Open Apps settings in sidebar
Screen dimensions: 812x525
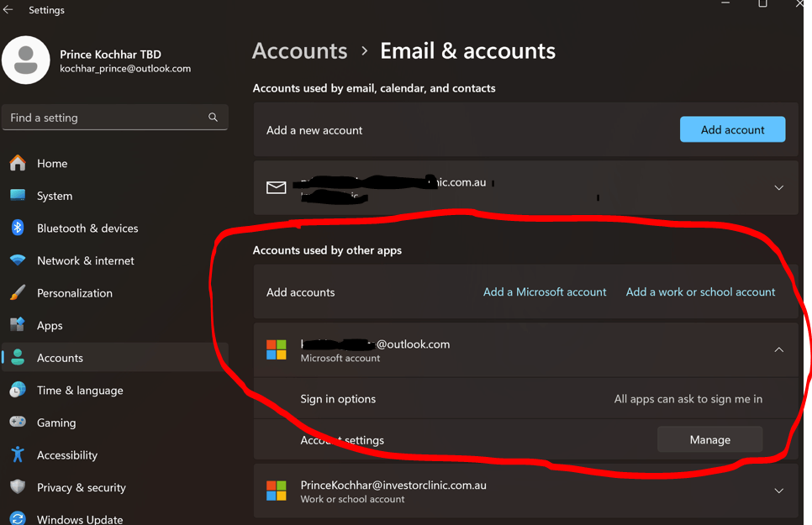[115, 325]
